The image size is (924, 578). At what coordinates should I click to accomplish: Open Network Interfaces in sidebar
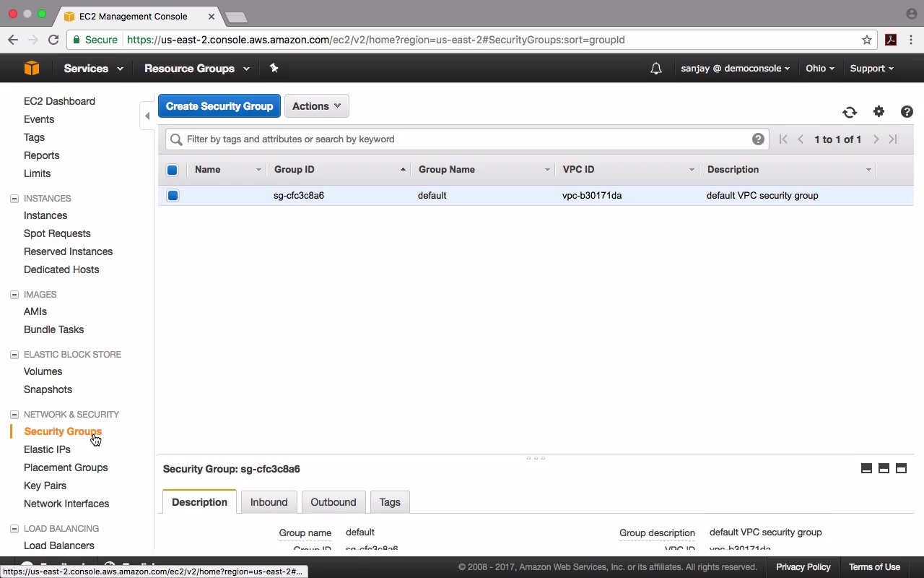[x=66, y=504]
